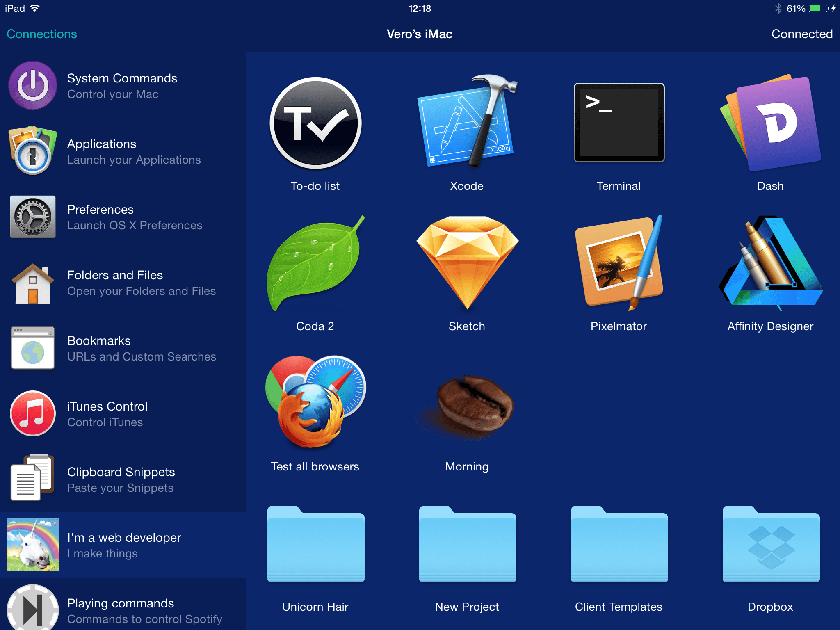Viewport: 840px width, 630px height.
Task: Tap the unicorn web developer thumbnail
Action: tap(33, 545)
